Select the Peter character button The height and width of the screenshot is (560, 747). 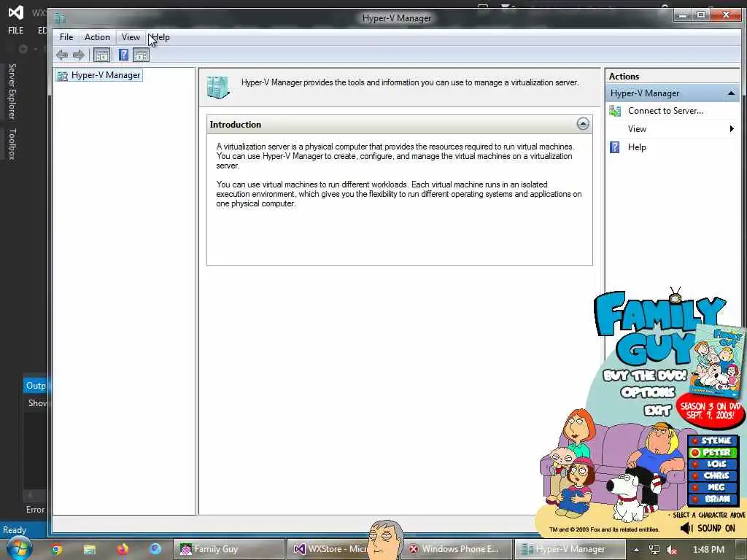point(712,452)
